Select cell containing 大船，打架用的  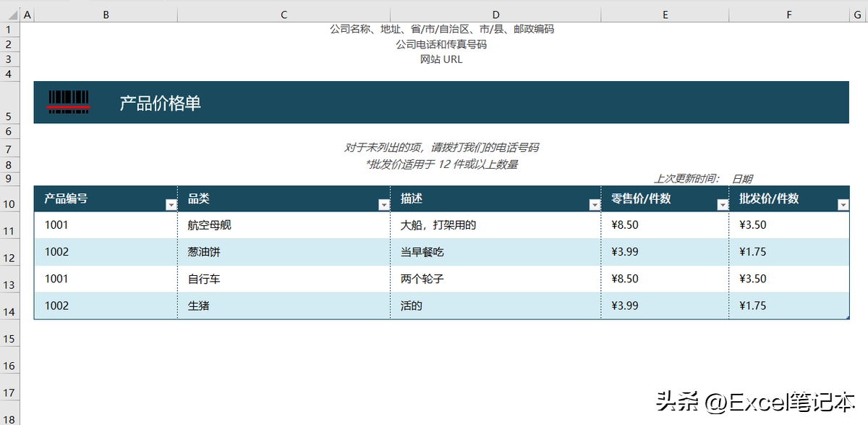pyautogui.click(x=495, y=225)
